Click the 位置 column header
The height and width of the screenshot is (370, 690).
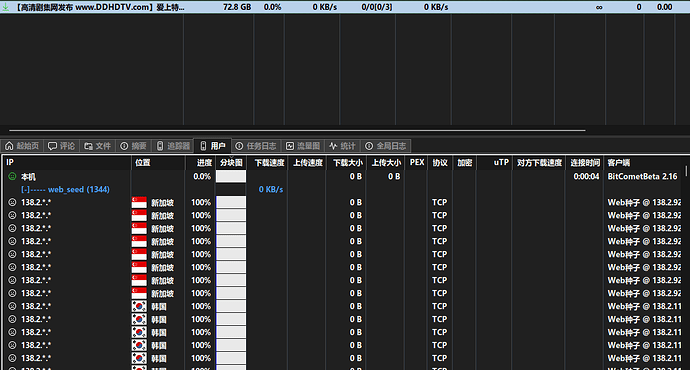coord(143,163)
